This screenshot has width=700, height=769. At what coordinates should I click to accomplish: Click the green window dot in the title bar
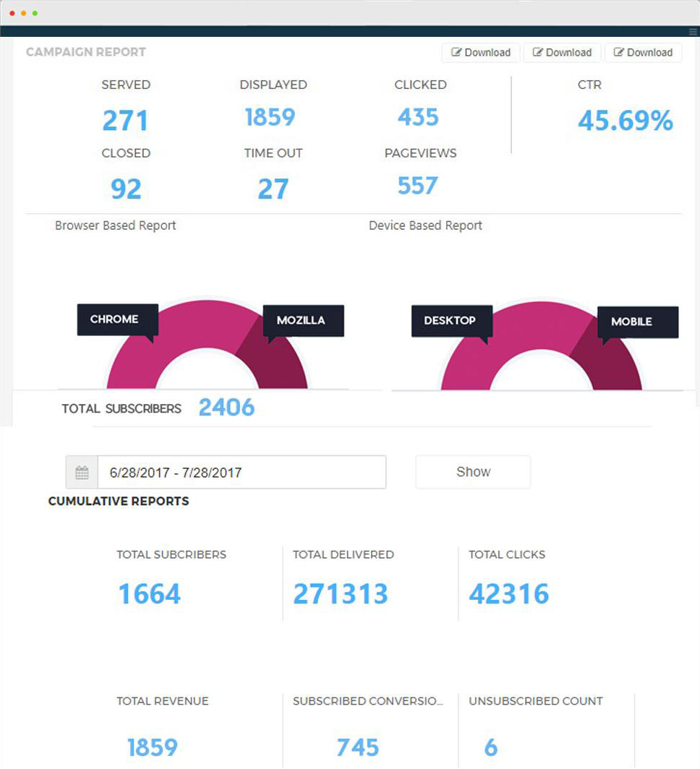tap(35, 13)
